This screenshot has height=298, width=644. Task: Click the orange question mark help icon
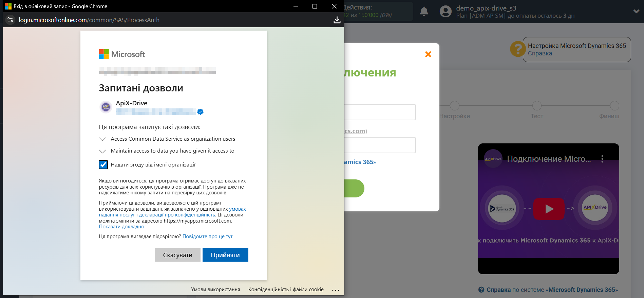(x=518, y=49)
